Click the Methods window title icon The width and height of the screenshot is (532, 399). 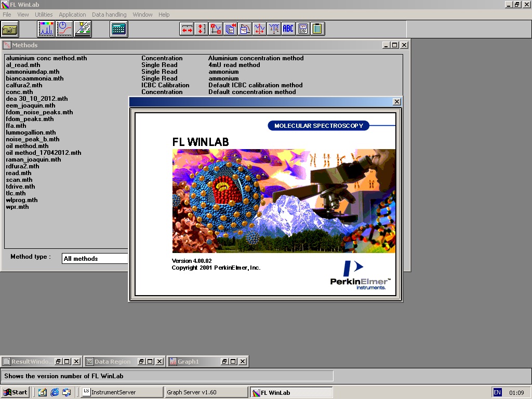click(7, 45)
